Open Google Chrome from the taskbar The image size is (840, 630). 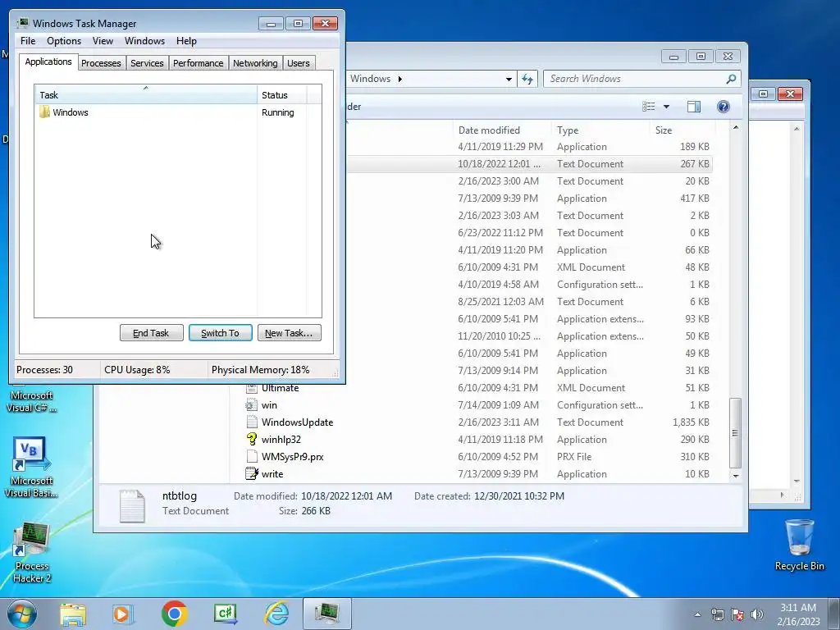pos(174,614)
